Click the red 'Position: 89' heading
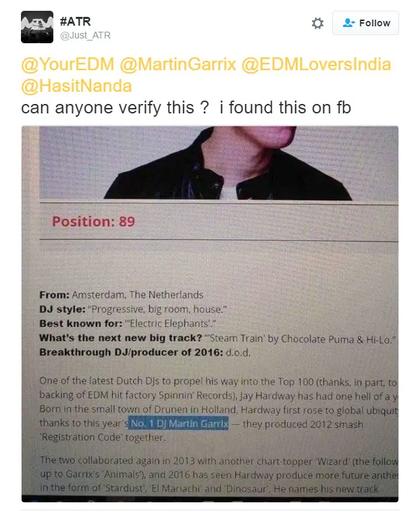 [x=93, y=222]
